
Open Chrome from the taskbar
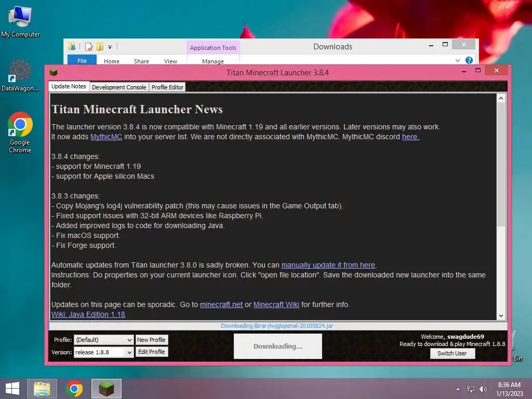[74, 389]
